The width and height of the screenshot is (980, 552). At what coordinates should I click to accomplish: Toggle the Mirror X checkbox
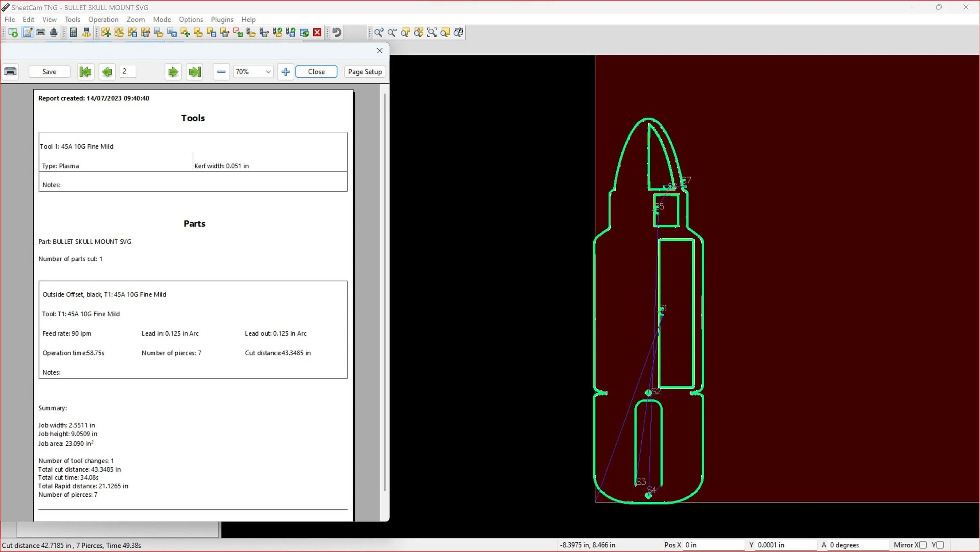923,545
